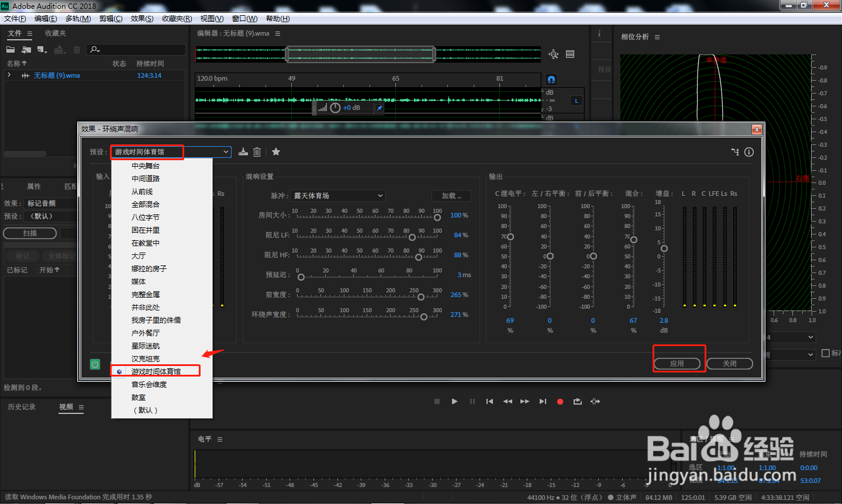Sort files by 持续时间 column header
The width and height of the screenshot is (842, 504).
[x=150, y=64]
